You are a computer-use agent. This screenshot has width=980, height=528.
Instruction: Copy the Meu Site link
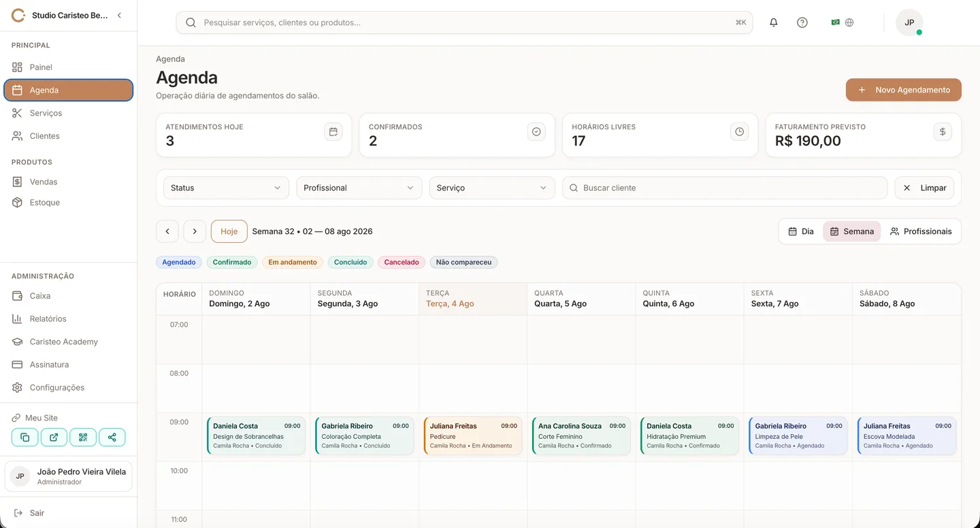(x=24, y=438)
